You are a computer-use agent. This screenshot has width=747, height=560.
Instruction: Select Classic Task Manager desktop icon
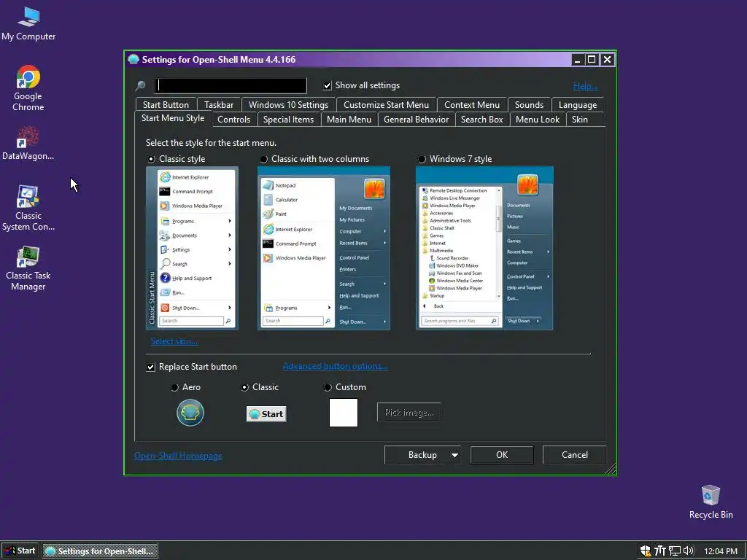pyautogui.click(x=28, y=268)
